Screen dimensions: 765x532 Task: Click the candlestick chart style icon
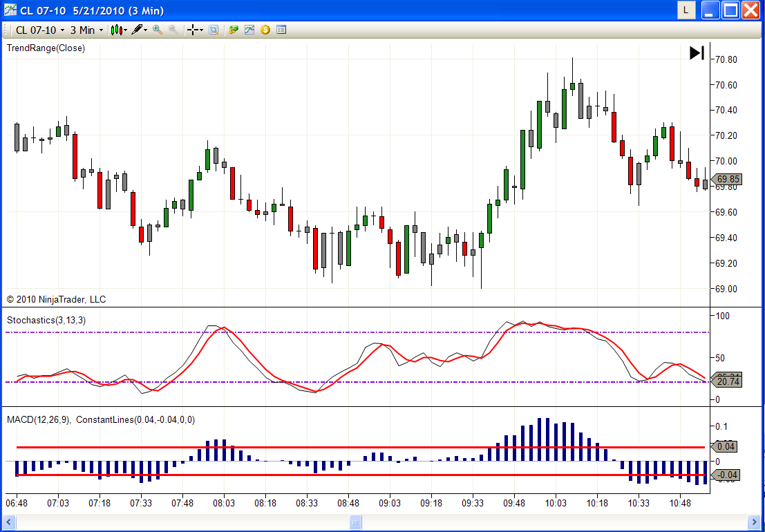(116, 30)
